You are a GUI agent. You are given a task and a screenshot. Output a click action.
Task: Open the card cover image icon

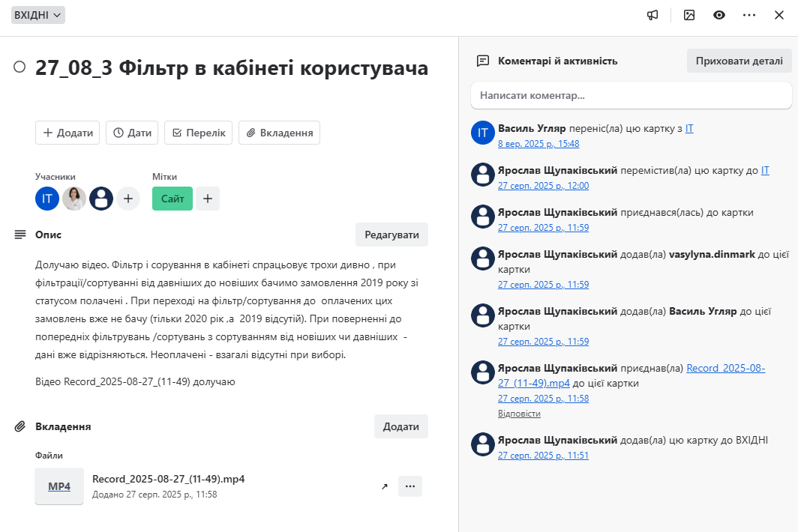pyautogui.click(x=689, y=15)
